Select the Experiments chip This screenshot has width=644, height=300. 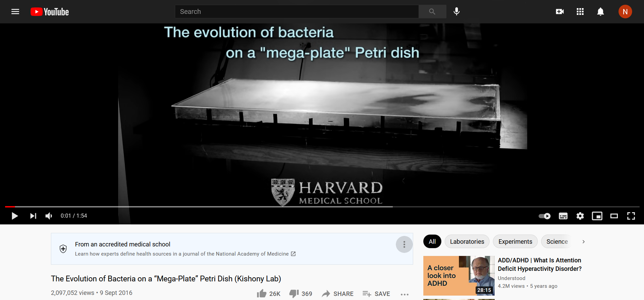tap(515, 242)
